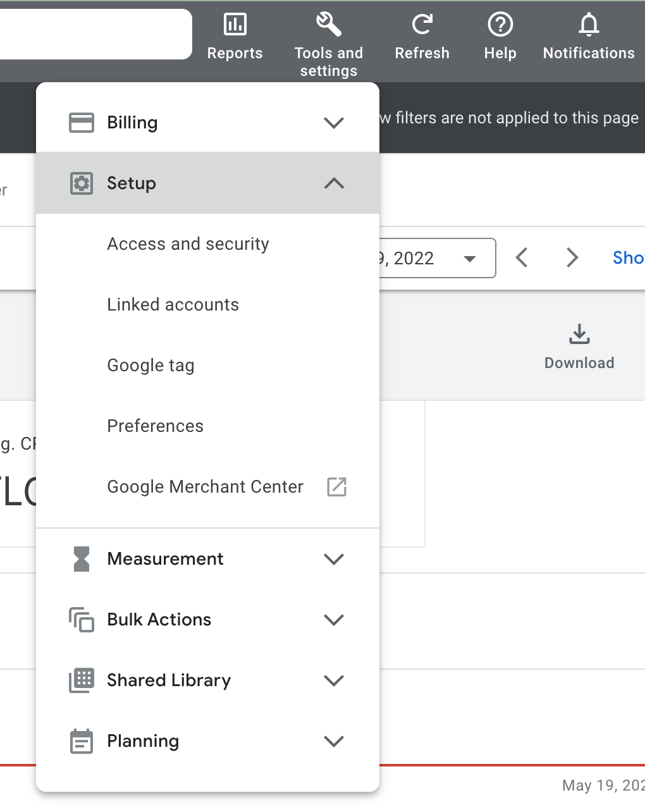Open the date range dropdown
The width and height of the screenshot is (645, 812).
[x=469, y=258]
